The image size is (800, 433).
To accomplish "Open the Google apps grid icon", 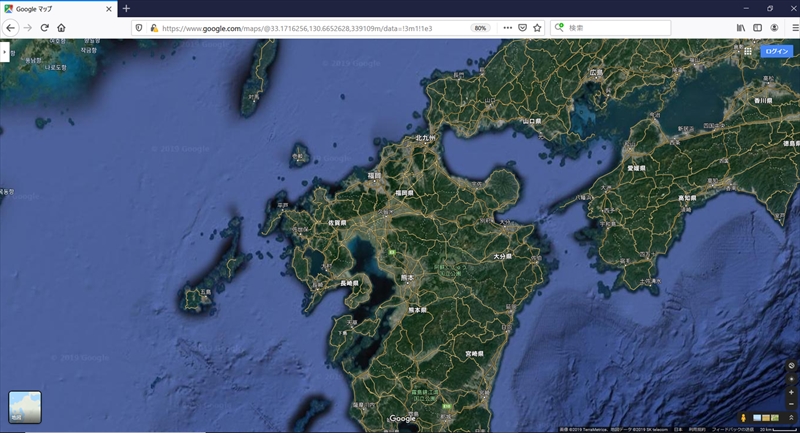I will click(747, 51).
